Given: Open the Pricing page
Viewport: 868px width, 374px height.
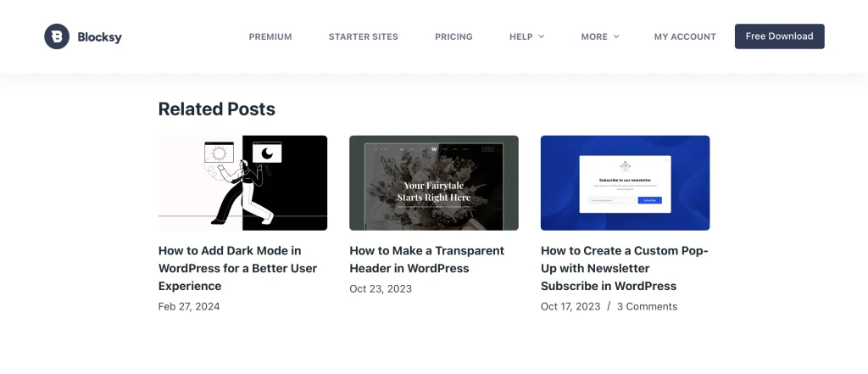Looking at the screenshot, I should (454, 36).
